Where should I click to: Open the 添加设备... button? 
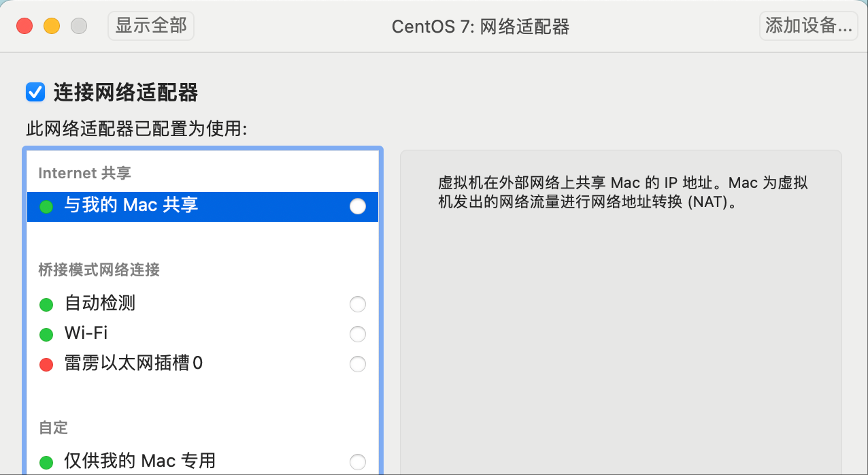pyautogui.click(x=808, y=26)
